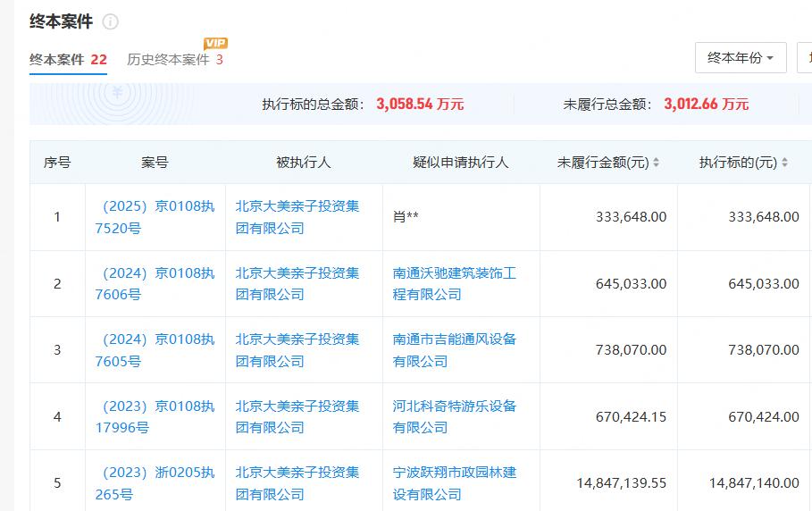
Task: Open 南通市吉能通风设备有限公司 link
Action: tap(455, 350)
